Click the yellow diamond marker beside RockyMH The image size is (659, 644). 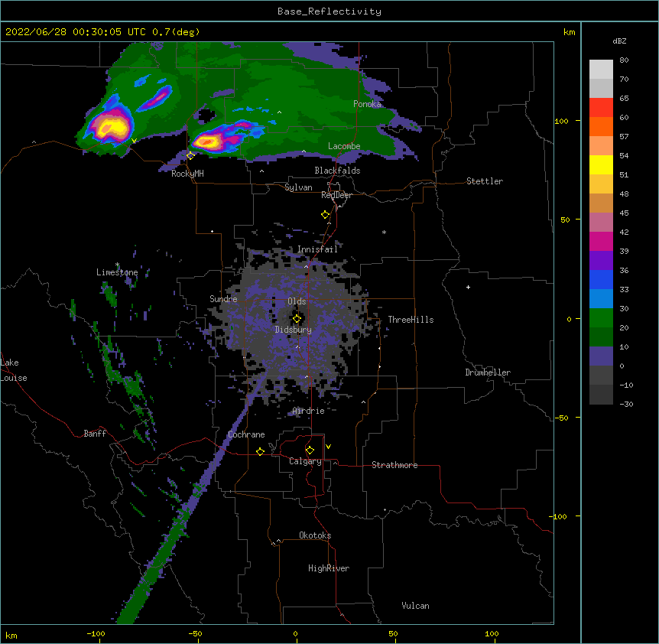[x=190, y=155]
